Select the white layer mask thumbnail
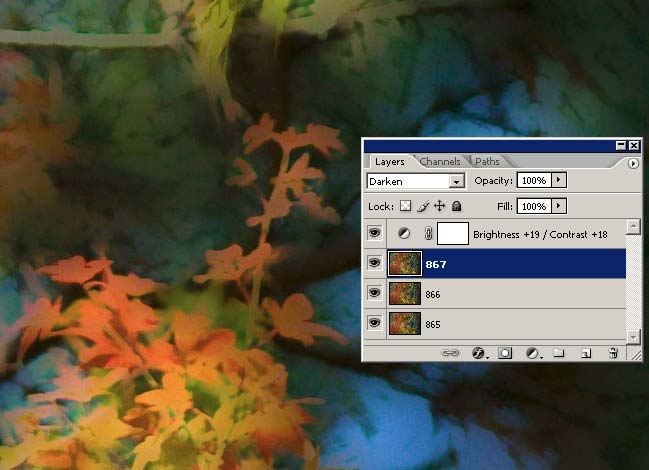Viewport: 649px width, 470px height. coord(453,233)
